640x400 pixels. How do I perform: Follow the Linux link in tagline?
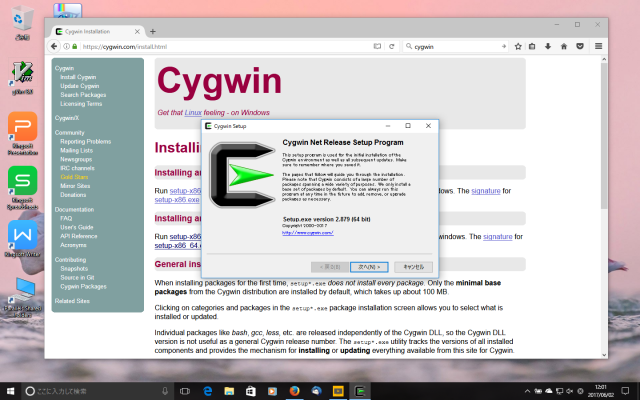click(x=193, y=113)
